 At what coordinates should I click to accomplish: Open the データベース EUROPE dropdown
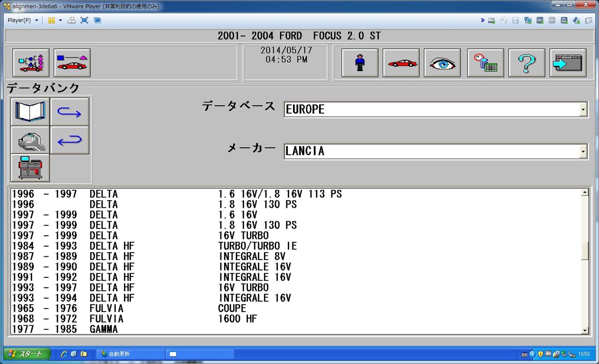click(x=583, y=110)
